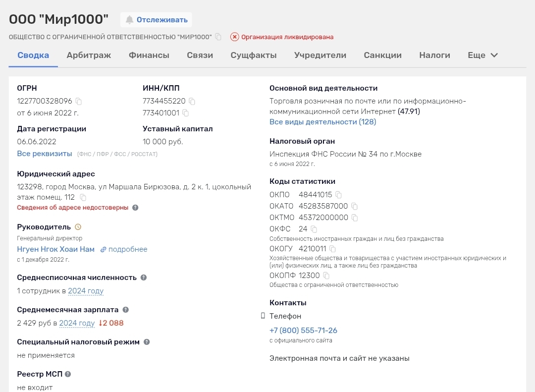Copy the OKATO code
This screenshot has width=535, height=392.
click(x=355, y=206)
